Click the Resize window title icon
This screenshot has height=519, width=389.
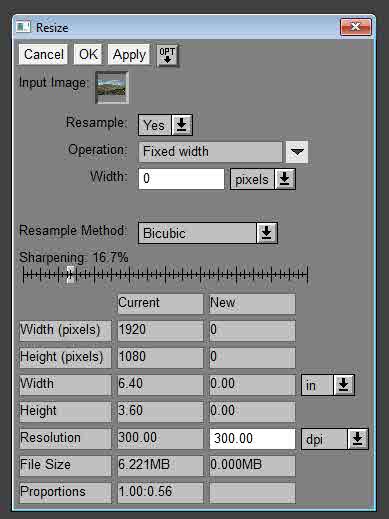point(23,27)
